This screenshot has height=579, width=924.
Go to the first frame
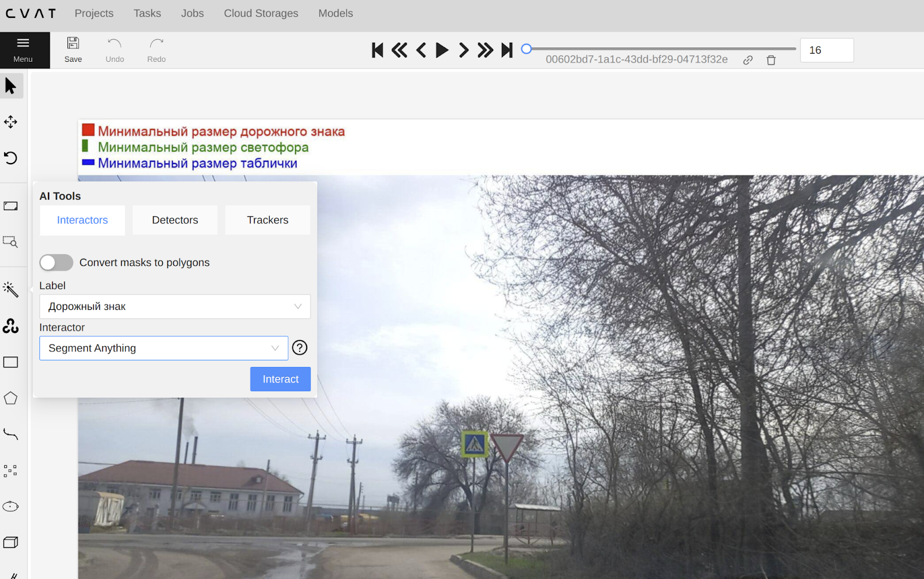pos(378,50)
